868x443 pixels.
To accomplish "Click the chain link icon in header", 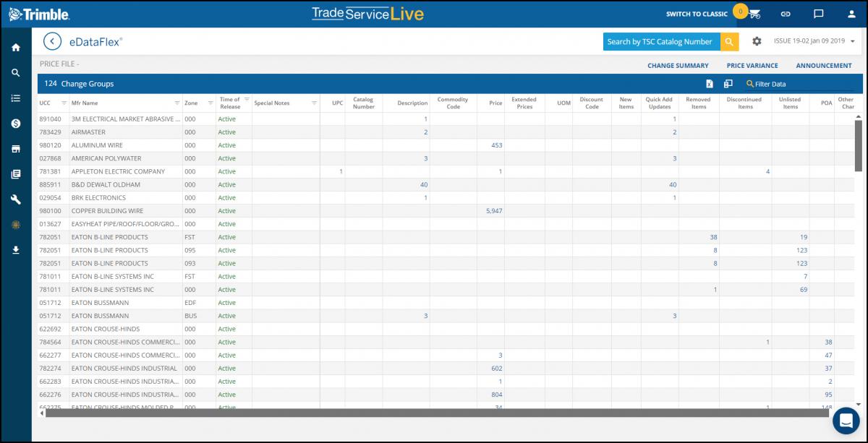I will (x=786, y=14).
